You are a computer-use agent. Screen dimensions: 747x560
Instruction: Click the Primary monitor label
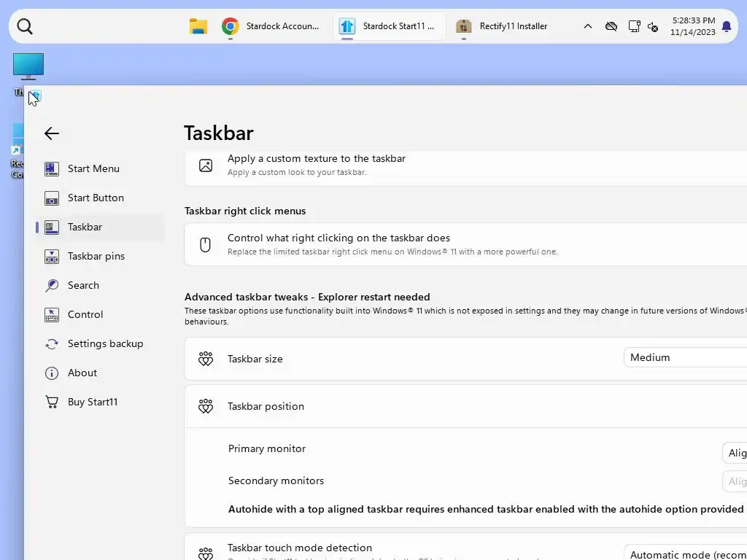tap(267, 448)
